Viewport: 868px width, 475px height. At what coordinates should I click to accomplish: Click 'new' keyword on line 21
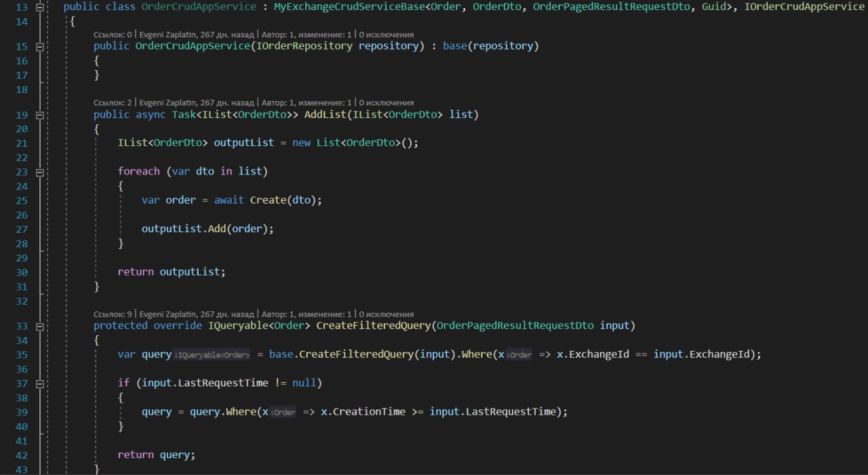(x=301, y=143)
